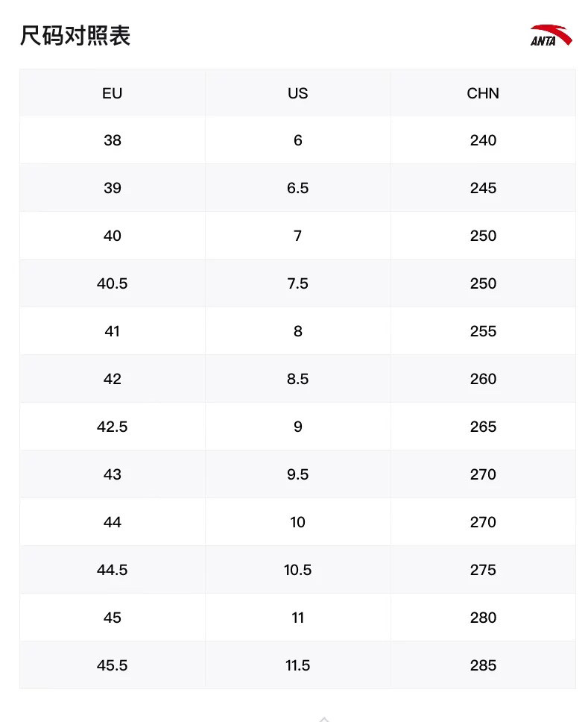Viewport: 588px width, 722px height.
Task: Pick the EU size 40.5 cell
Action: [113, 283]
